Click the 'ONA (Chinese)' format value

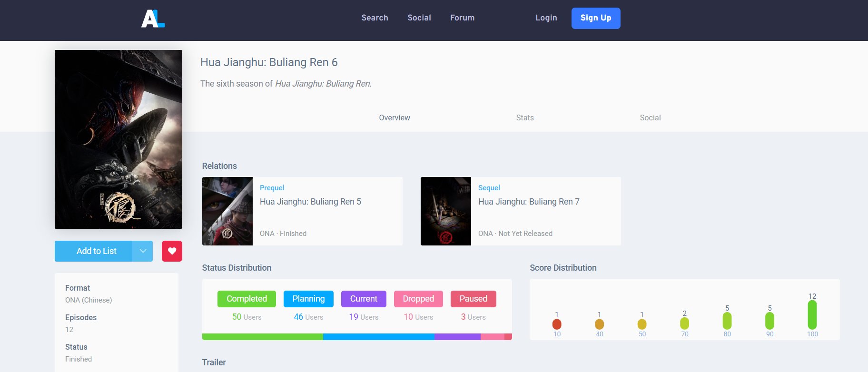pos(89,300)
